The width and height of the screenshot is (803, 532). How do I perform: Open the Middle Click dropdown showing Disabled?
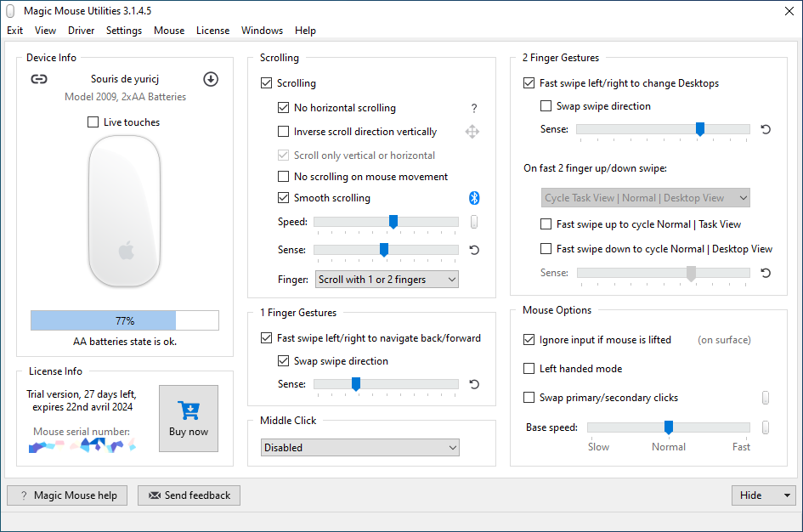click(360, 448)
